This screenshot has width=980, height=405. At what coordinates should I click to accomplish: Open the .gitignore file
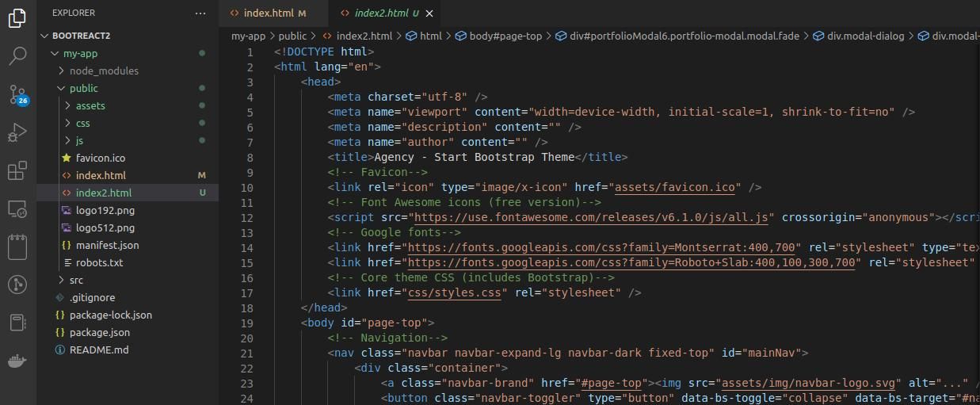[128, 297]
